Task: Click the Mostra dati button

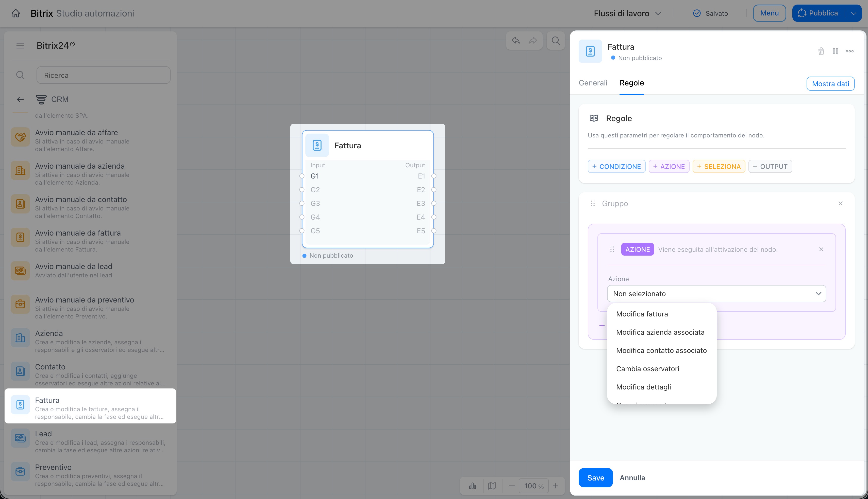Action: coord(830,84)
